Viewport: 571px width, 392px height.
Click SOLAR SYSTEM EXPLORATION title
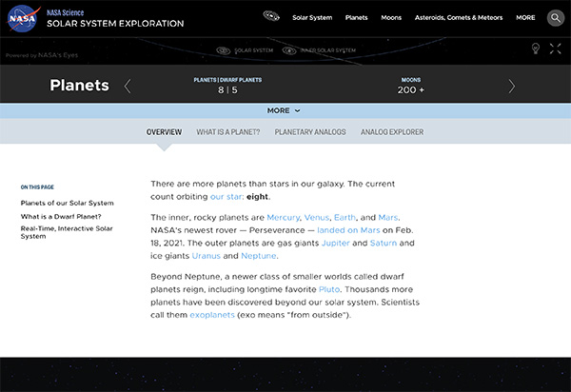tap(115, 24)
